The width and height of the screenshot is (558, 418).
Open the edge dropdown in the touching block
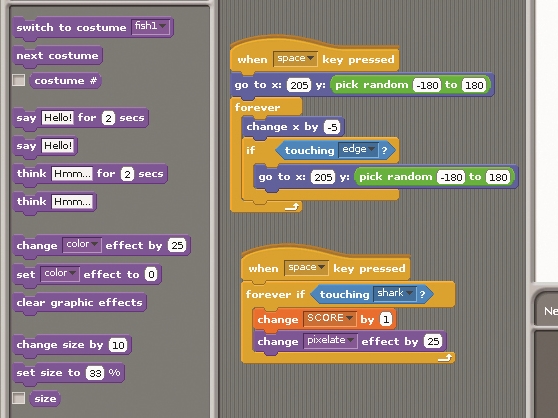tap(358, 149)
